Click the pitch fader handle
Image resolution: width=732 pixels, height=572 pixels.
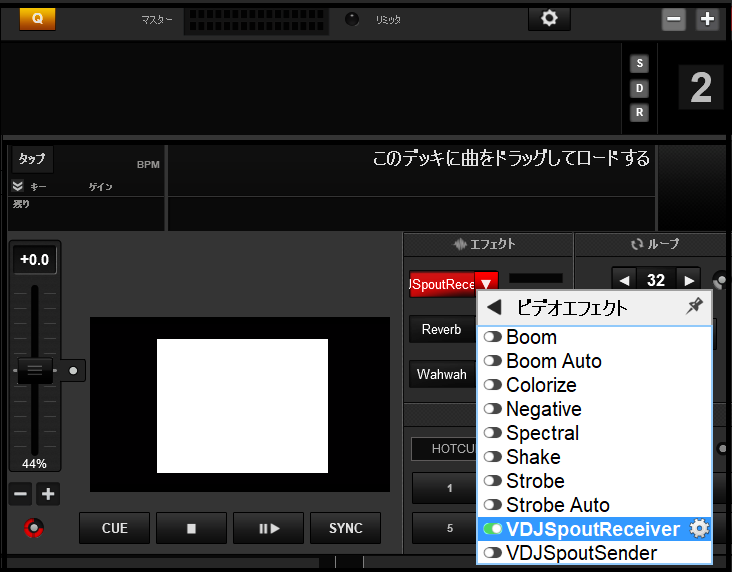click(35, 371)
